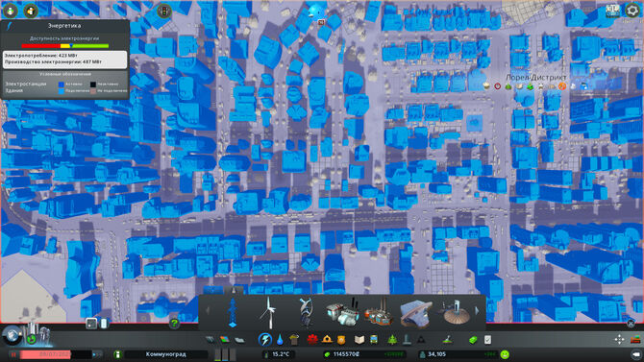
Task: Toggle the traffic lights icon at top
Action: (x=164, y=11)
